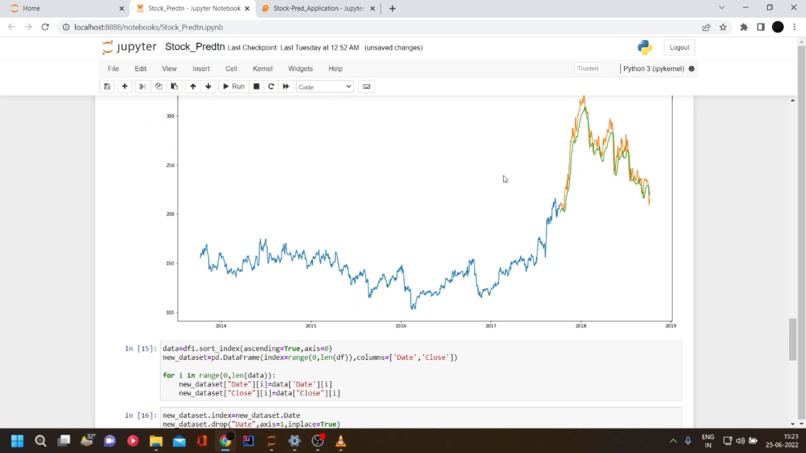Move selected cell up arrow
The width and height of the screenshot is (806, 453).
tap(193, 86)
